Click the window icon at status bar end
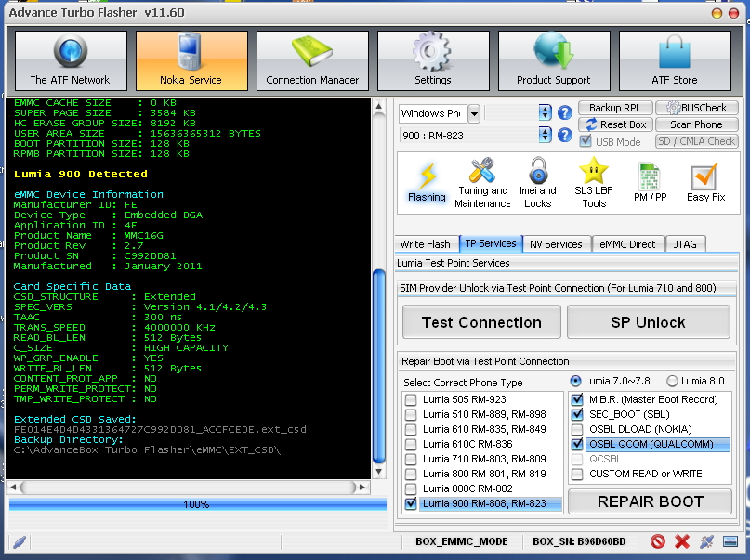750x560 pixels. point(730,541)
